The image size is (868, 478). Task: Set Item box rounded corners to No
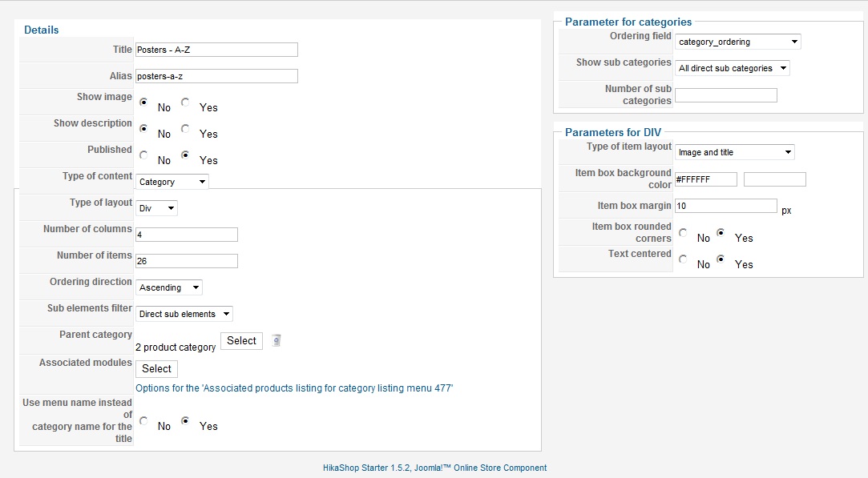point(683,232)
